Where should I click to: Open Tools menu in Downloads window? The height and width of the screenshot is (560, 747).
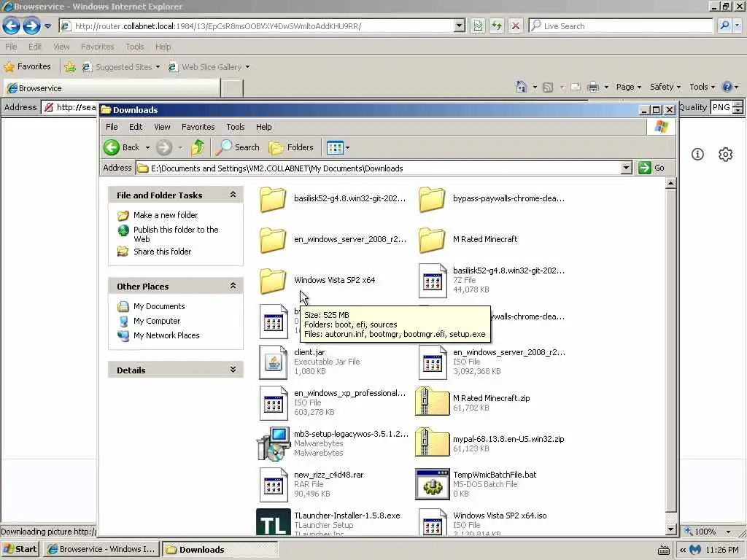coord(236,127)
